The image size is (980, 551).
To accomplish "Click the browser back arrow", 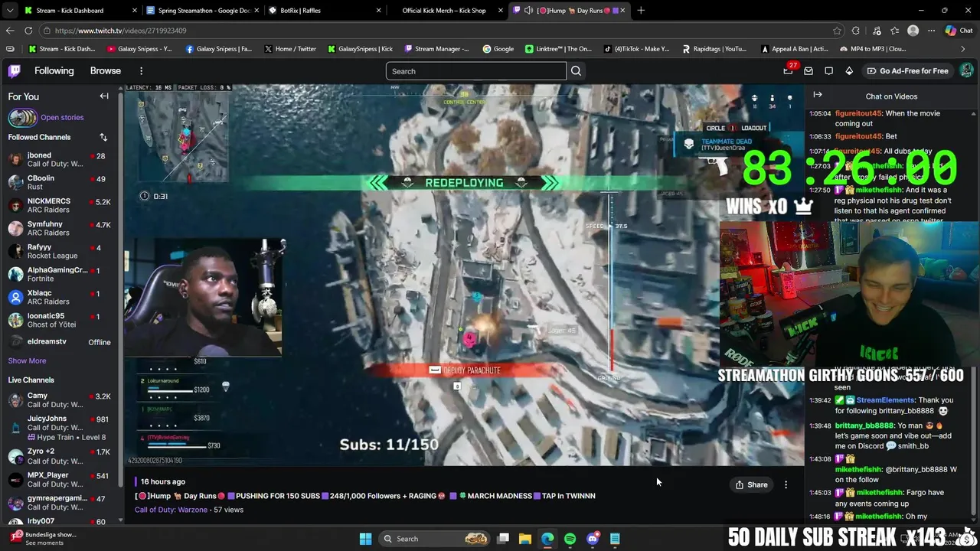I will tap(10, 31).
